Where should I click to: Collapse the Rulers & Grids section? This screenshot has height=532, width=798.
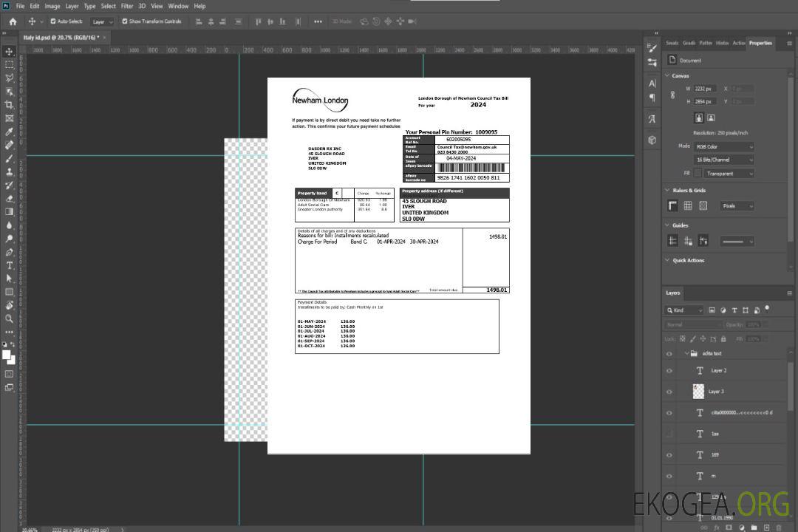point(667,191)
